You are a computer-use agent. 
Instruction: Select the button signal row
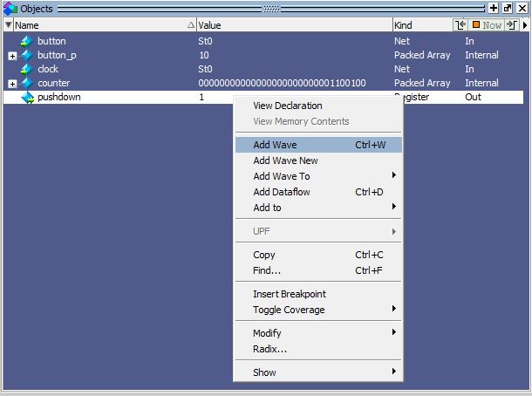(263, 41)
